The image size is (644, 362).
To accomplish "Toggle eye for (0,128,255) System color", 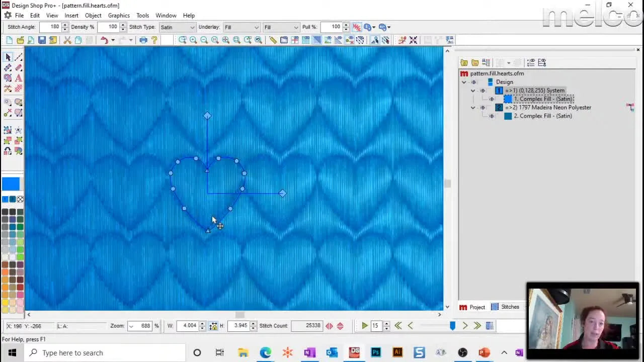I will [482, 91].
